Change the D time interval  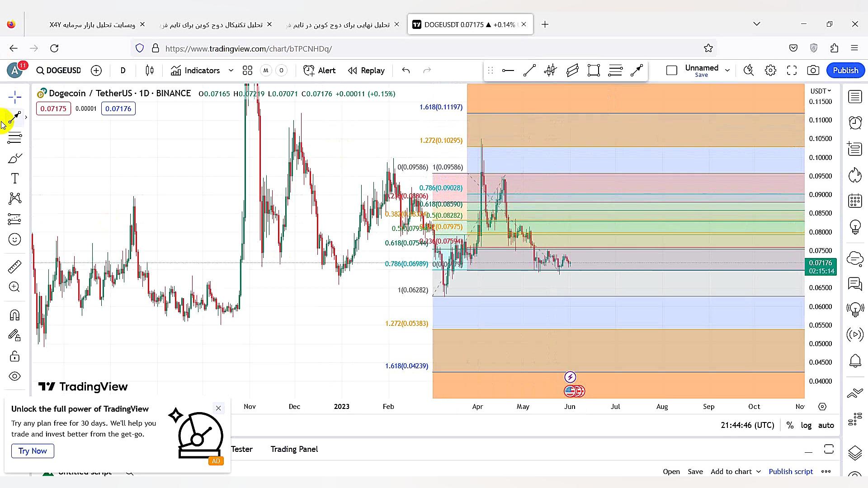[123, 70]
